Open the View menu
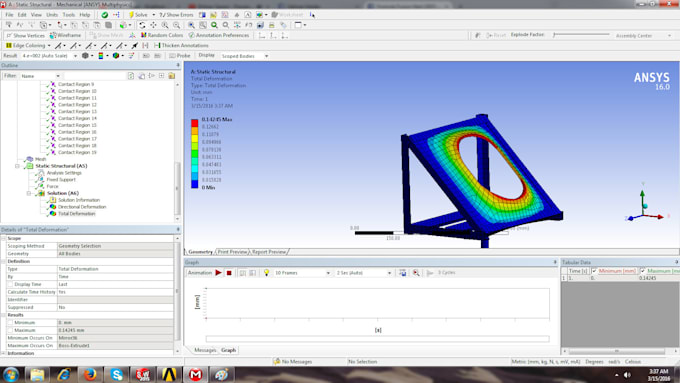This screenshot has height=383, width=680. tap(36, 15)
